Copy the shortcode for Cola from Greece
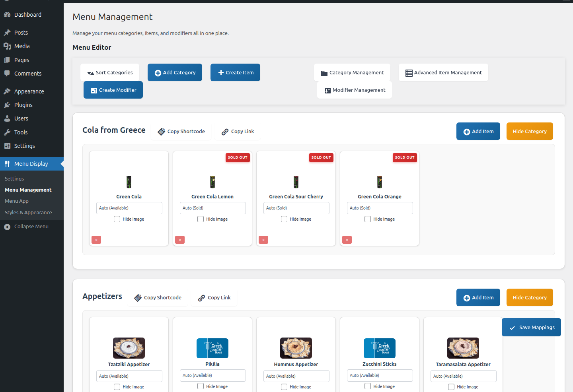Viewport: 573px width, 392px height. click(181, 131)
